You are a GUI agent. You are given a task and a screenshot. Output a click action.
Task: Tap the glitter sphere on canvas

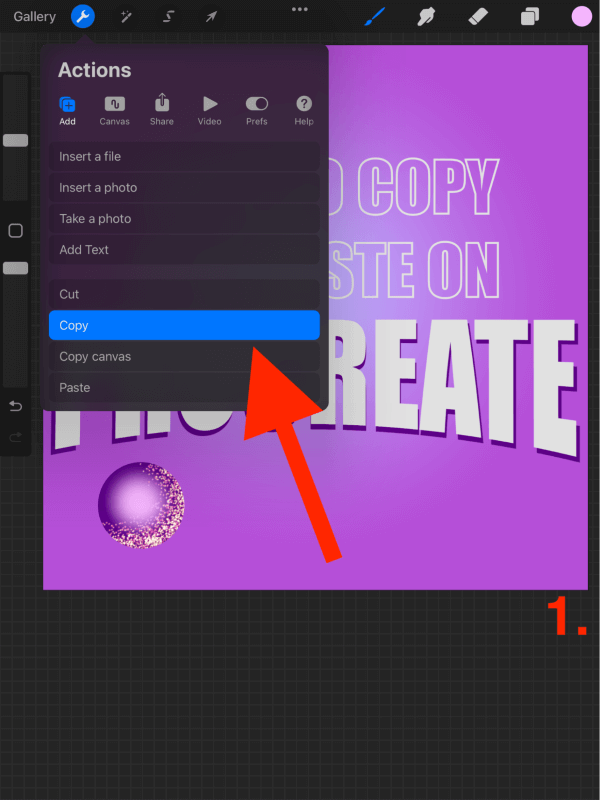(141, 506)
